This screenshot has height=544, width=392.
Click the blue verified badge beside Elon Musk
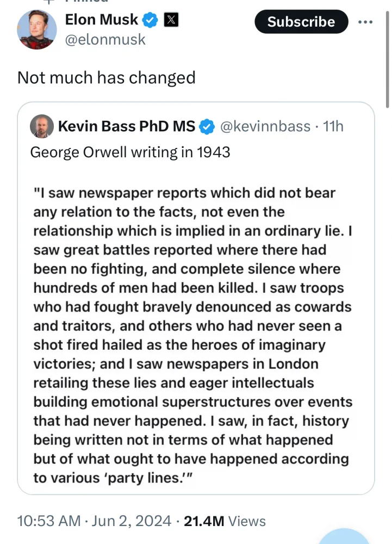pyautogui.click(x=151, y=21)
